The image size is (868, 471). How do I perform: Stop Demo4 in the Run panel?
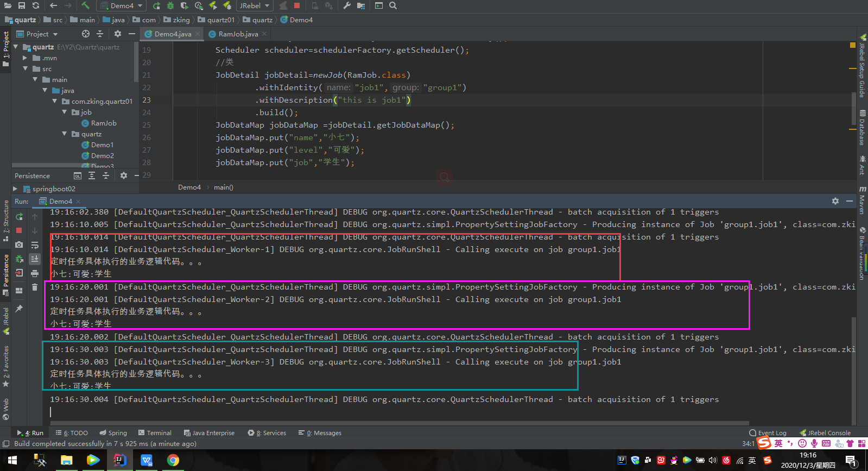coord(19,230)
